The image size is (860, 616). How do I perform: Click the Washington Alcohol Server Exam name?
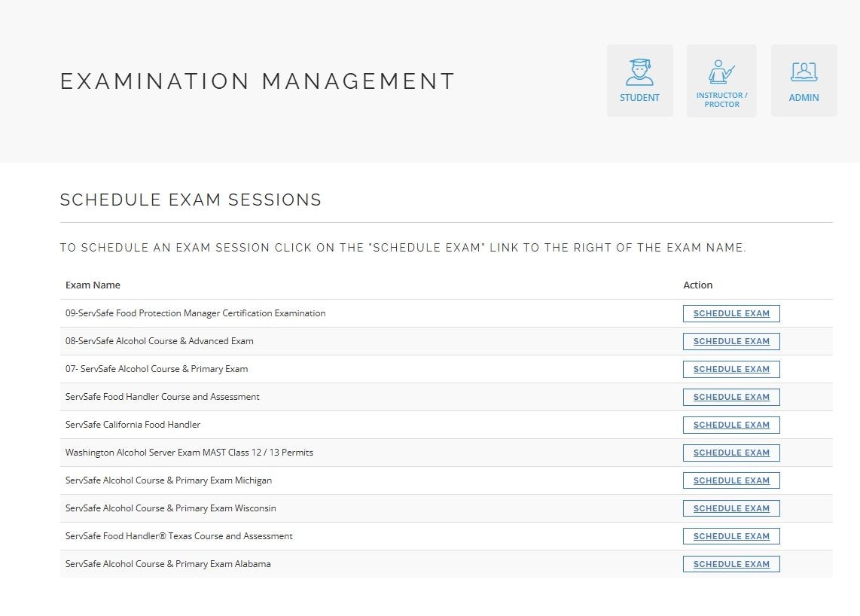tap(189, 453)
